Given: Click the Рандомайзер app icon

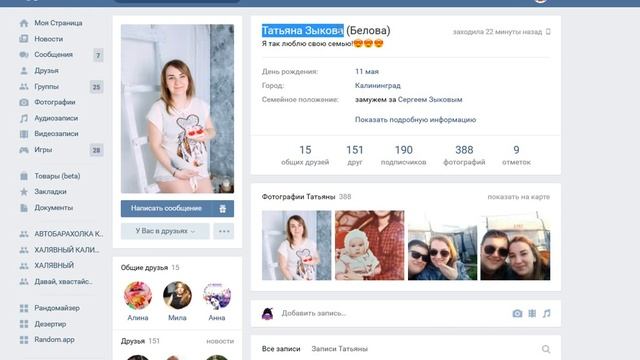Looking at the screenshot, I should 24,308.
